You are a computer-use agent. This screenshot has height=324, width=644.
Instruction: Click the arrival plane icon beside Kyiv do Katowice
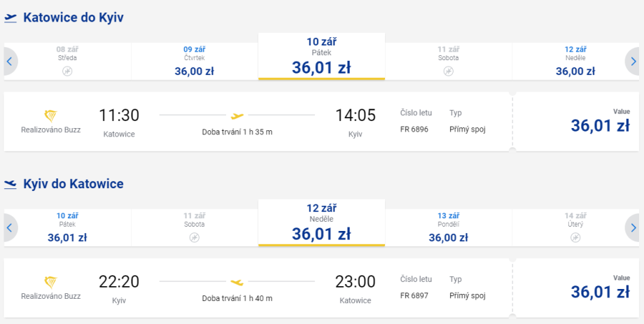[x=10, y=185]
